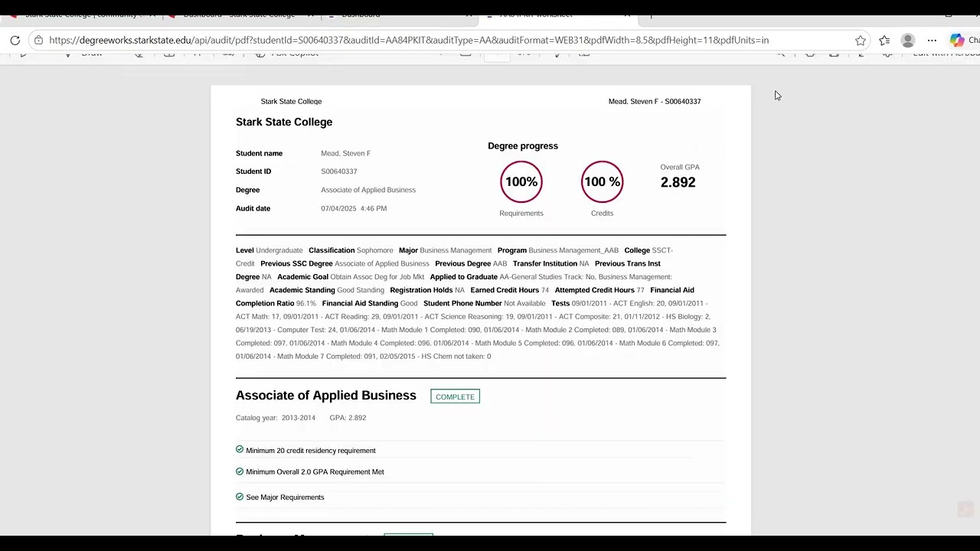Screen dimensions: 980x551
Task: Click the 'Level' field label
Action: [244, 250]
